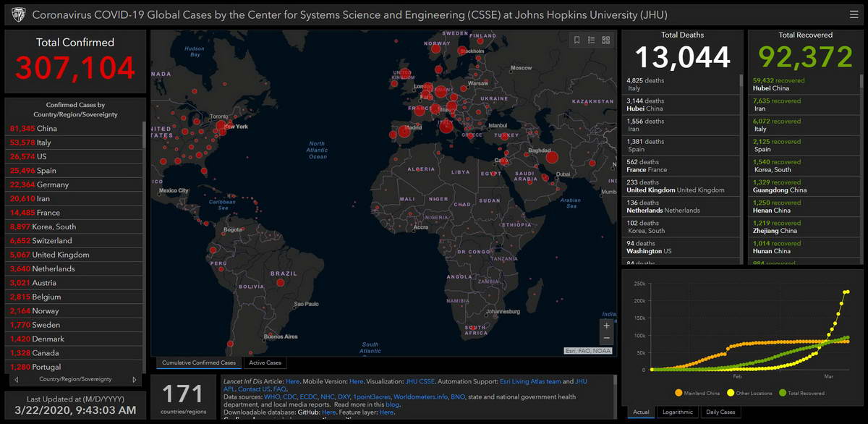
Task: Toggle Total Recovered series in chart legend
Action: click(x=803, y=393)
